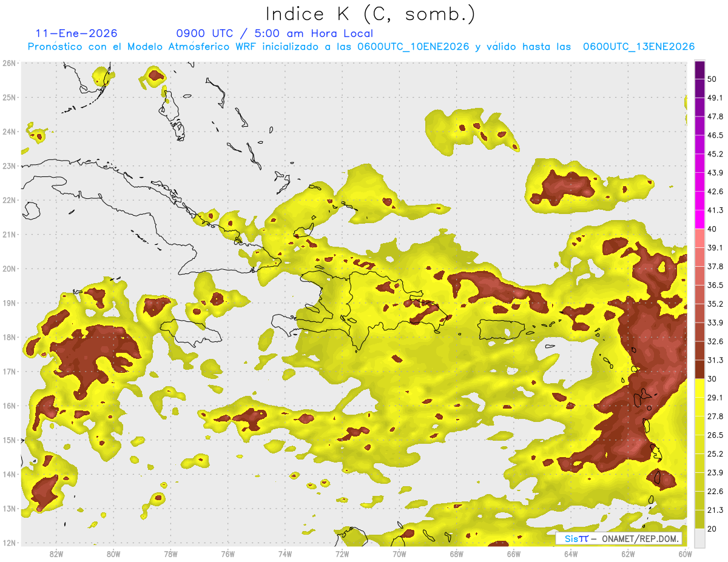Click the time label '0900 UTC / 5:00 am Hora Local'

pos(274,33)
